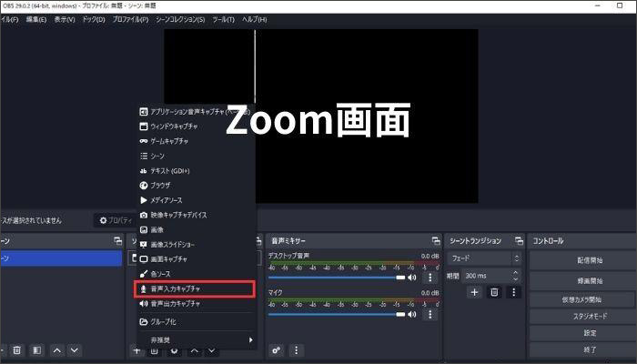Open scene filters icon in scenes panel
The image size is (637, 364).
37,350
